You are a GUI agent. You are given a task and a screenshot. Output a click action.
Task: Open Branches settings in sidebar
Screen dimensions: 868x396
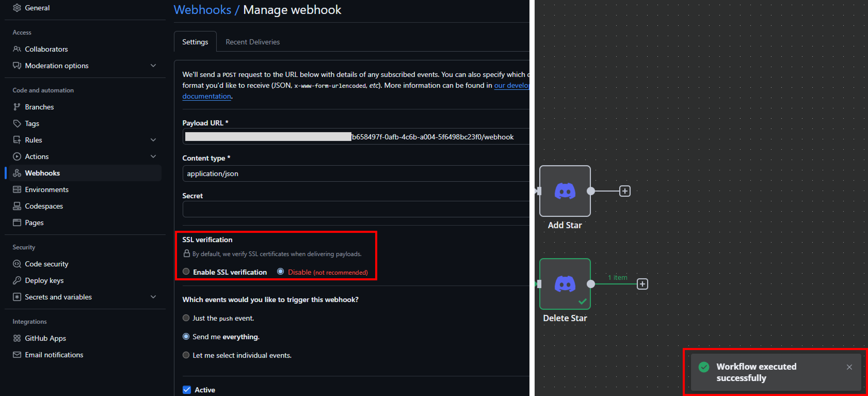point(39,107)
